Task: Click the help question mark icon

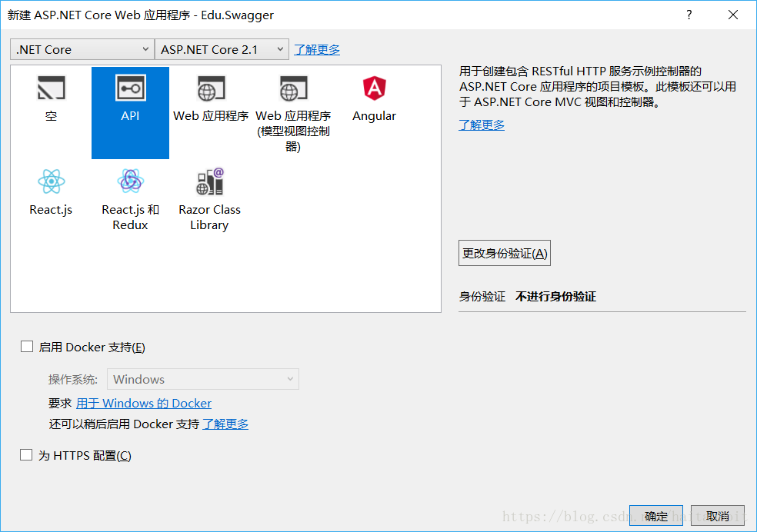Action: click(x=689, y=15)
